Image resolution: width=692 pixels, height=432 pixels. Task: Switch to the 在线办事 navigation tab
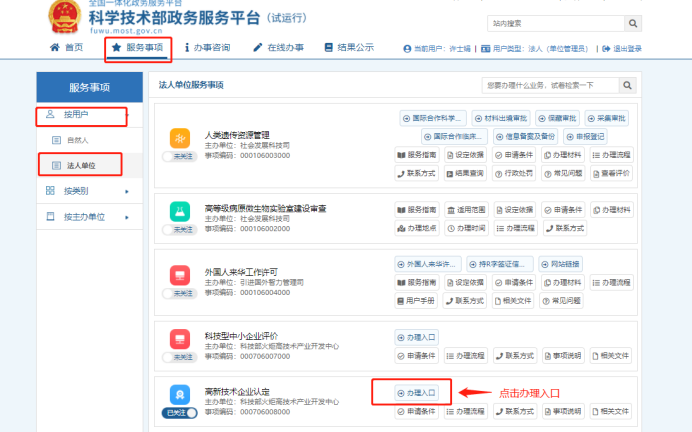(x=284, y=48)
